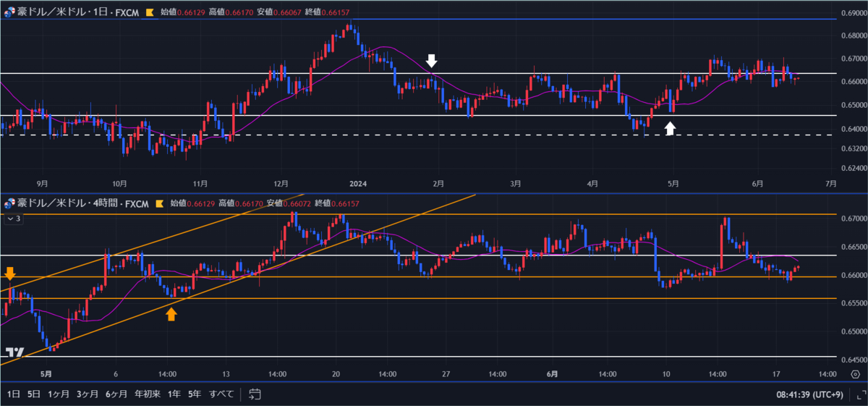Viewport: 868px width, 406px height.
Task: Select the 1ヶ月 range tab
Action: pyautogui.click(x=59, y=394)
